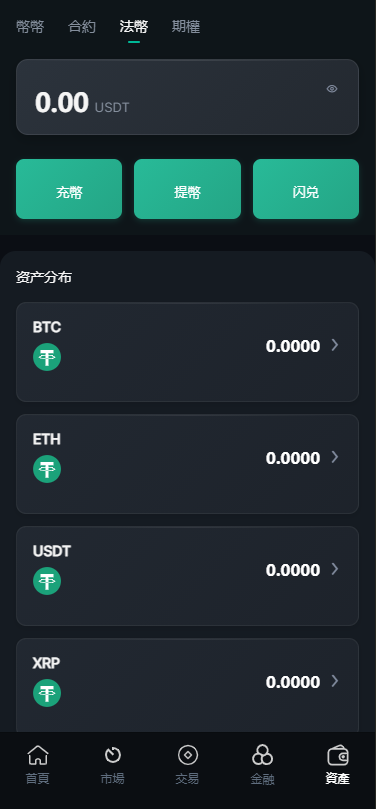
Task: Switch to the 合約 tab
Action: (x=82, y=27)
